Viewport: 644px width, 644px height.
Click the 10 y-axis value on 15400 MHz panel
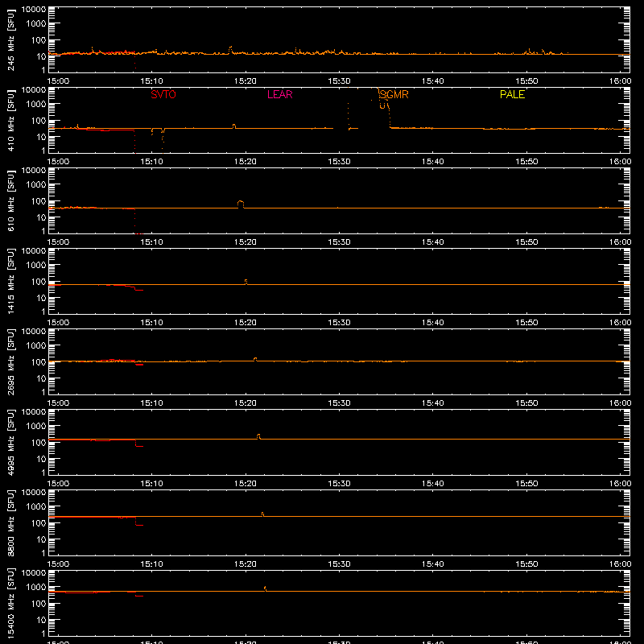pyautogui.click(x=41, y=620)
